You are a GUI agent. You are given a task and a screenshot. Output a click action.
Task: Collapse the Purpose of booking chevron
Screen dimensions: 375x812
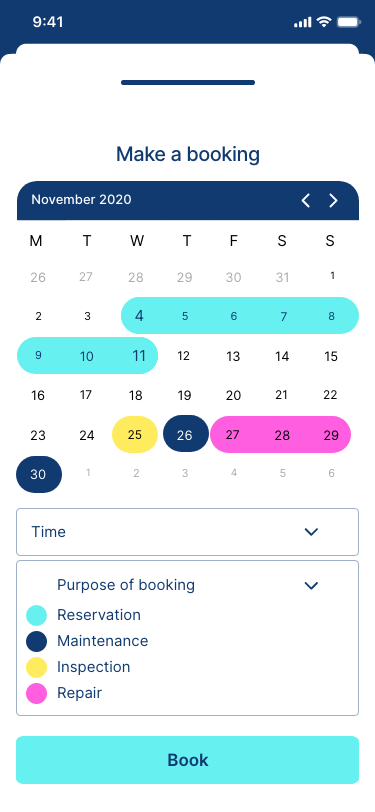coord(311,585)
